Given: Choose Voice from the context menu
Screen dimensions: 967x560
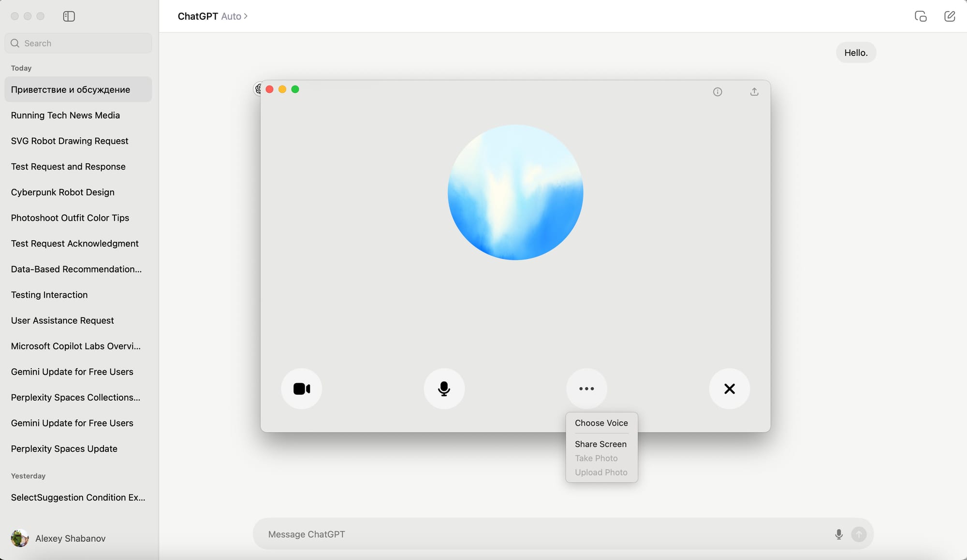Looking at the screenshot, I should tap(601, 423).
